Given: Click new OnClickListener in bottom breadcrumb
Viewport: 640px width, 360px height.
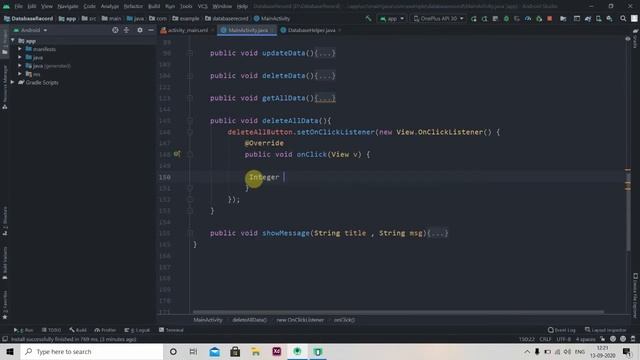Looking at the screenshot, I should 300,320.
